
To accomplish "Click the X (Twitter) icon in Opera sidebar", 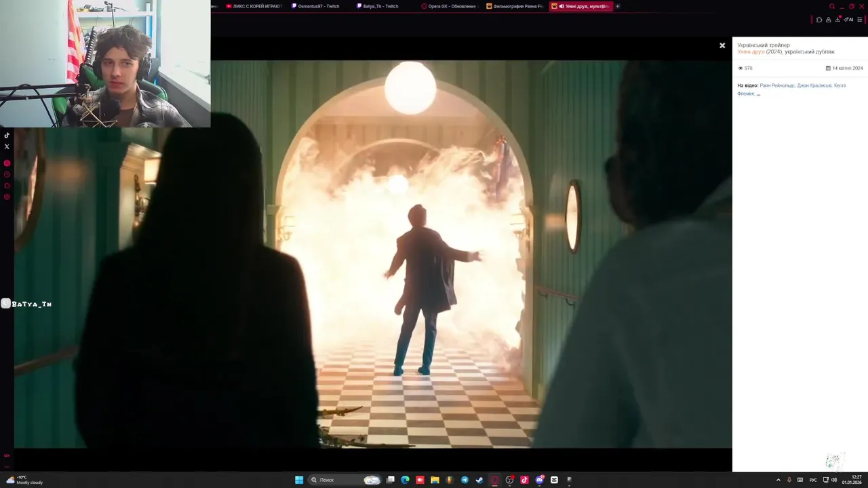I will point(7,146).
